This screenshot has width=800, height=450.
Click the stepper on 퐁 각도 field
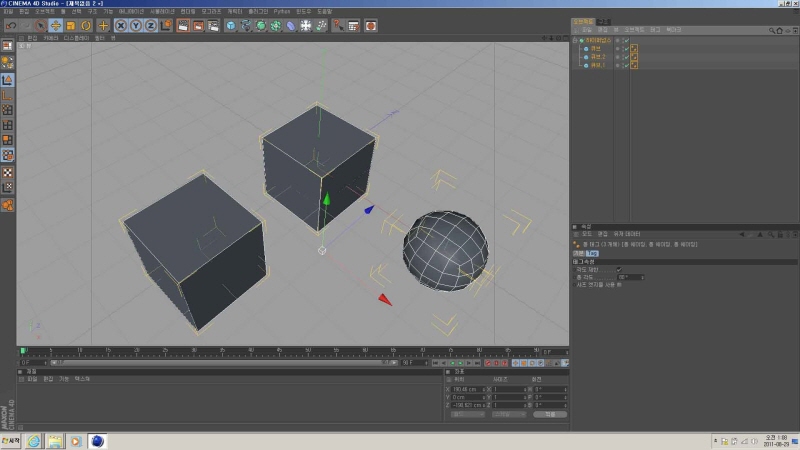pyautogui.click(x=644, y=277)
